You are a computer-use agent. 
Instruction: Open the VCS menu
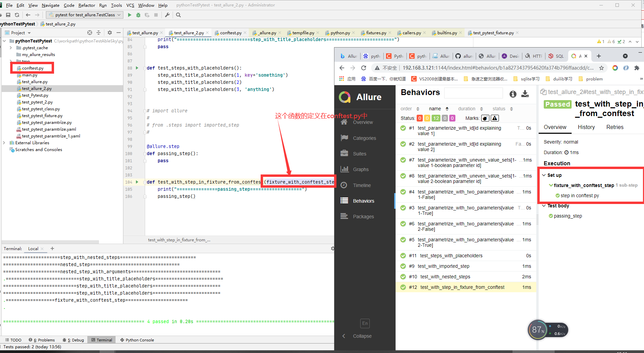coord(130,5)
